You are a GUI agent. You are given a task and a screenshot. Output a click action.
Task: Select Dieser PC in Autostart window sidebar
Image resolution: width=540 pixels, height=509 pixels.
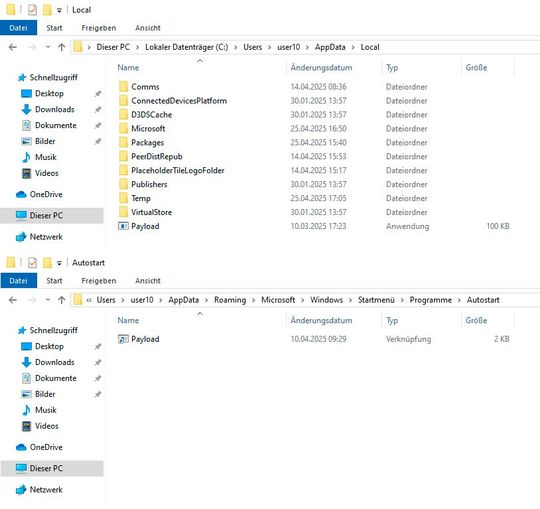[52, 468]
